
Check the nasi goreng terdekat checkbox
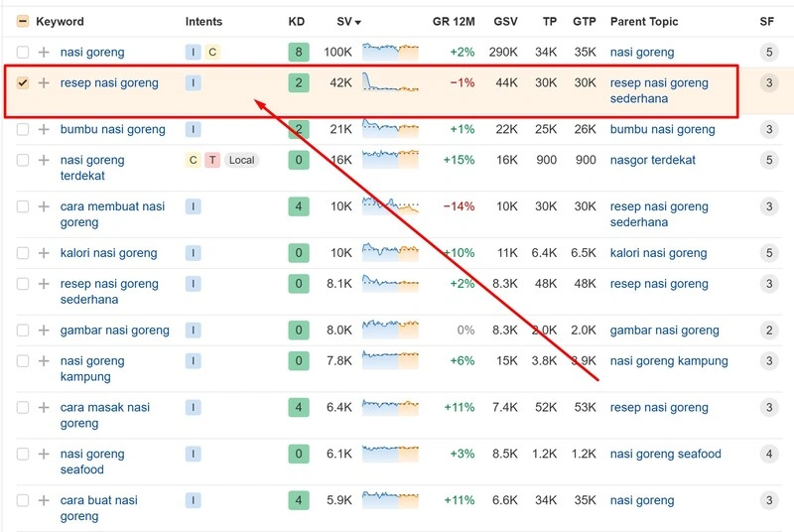(23, 161)
